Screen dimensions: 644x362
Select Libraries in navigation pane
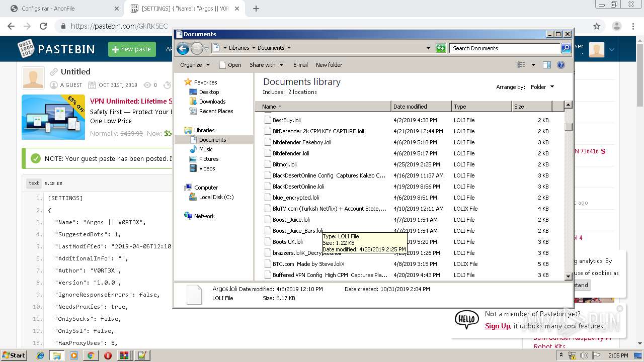point(204,130)
